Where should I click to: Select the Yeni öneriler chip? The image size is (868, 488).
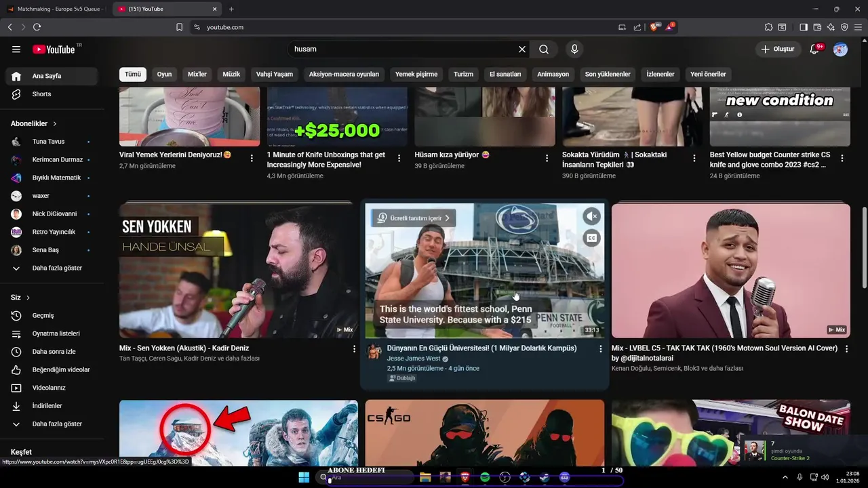pos(708,75)
